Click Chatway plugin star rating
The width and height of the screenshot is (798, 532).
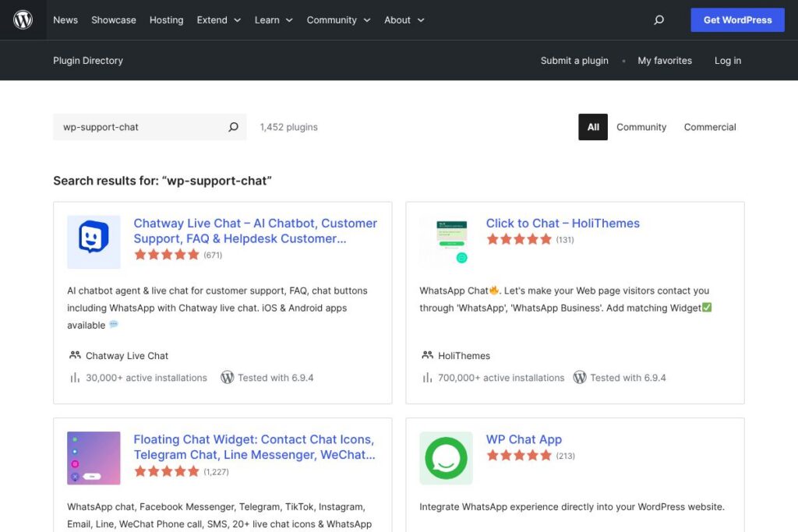(167, 255)
